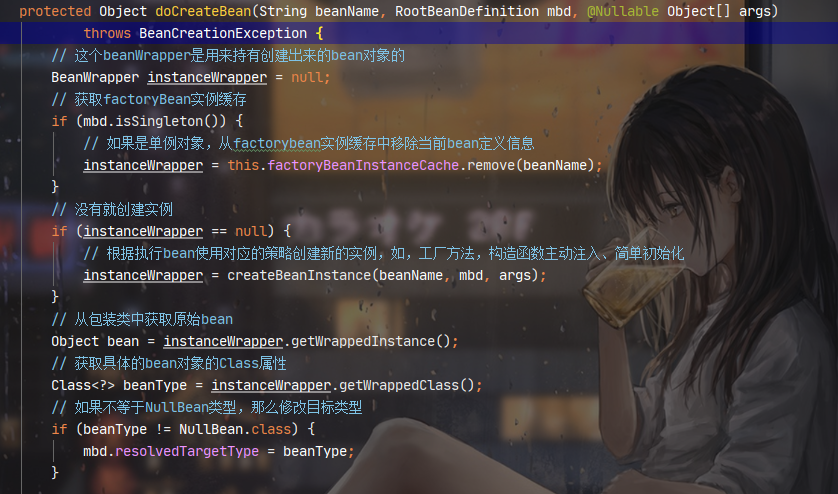Place cursor on the @Nullable annotation
The image size is (838, 494).
coord(623,11)
